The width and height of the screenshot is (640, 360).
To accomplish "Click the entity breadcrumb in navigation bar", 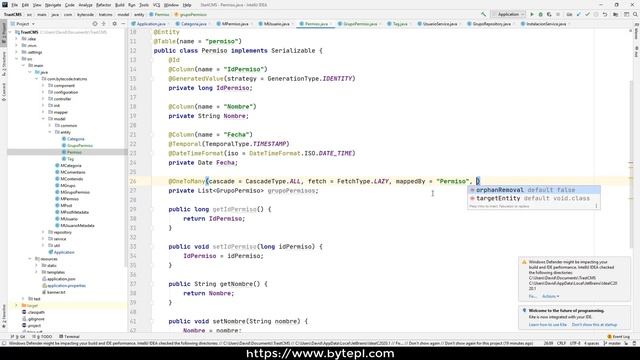I will point(139,14).
